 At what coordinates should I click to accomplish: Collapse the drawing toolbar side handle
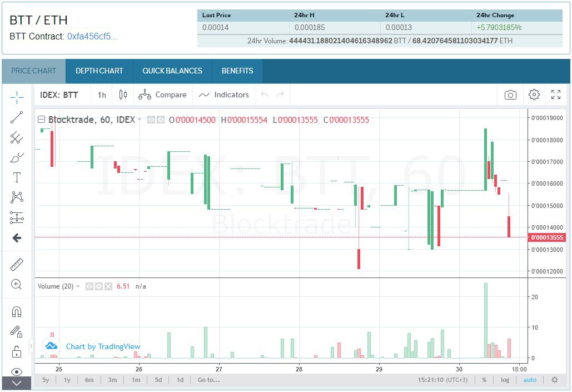pyautogui.click(x=32, y=346)
